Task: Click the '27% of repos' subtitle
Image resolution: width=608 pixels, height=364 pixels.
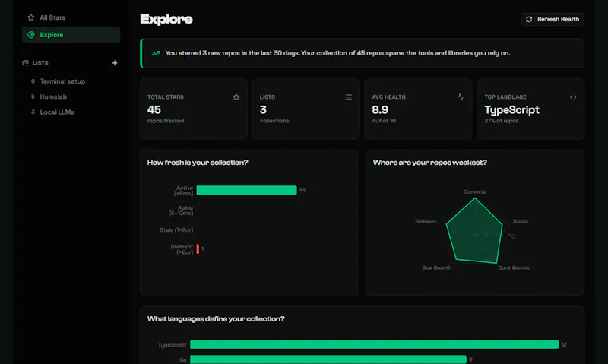Action: tap(502, 121)
